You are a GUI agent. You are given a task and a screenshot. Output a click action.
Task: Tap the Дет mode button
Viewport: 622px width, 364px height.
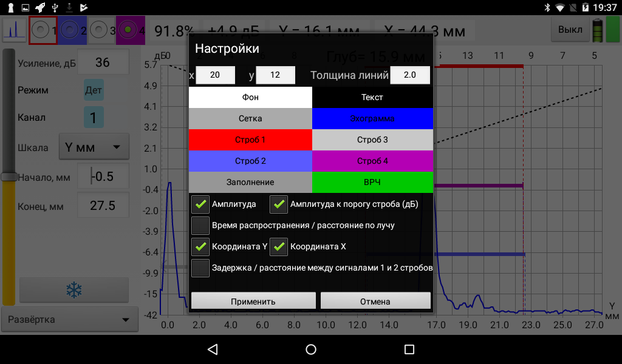point(94,90)
